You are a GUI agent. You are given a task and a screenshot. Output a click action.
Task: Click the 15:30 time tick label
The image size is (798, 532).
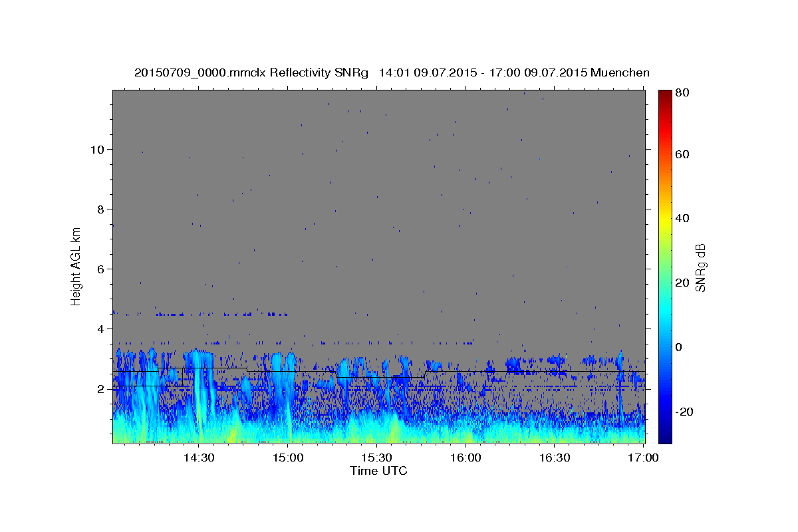pyautogui.click(x=376, y=458)
